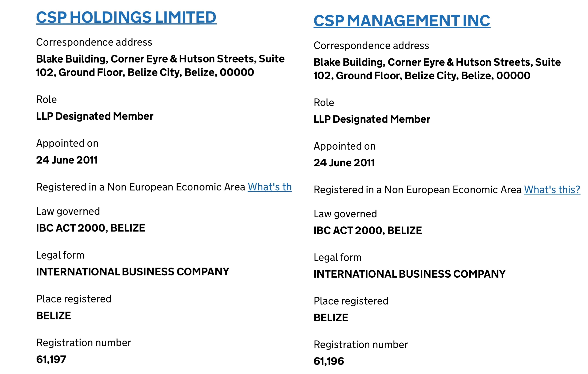The image size is (588, 374).
Task: Click CSP MANAGEMENT INC correspondence address text
Action: pos(437,69)
